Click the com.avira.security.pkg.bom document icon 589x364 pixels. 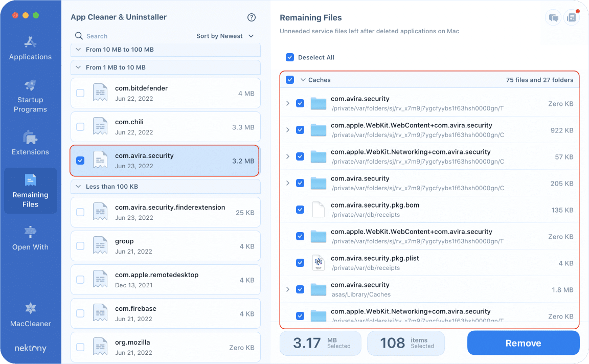tap(319, 210)
